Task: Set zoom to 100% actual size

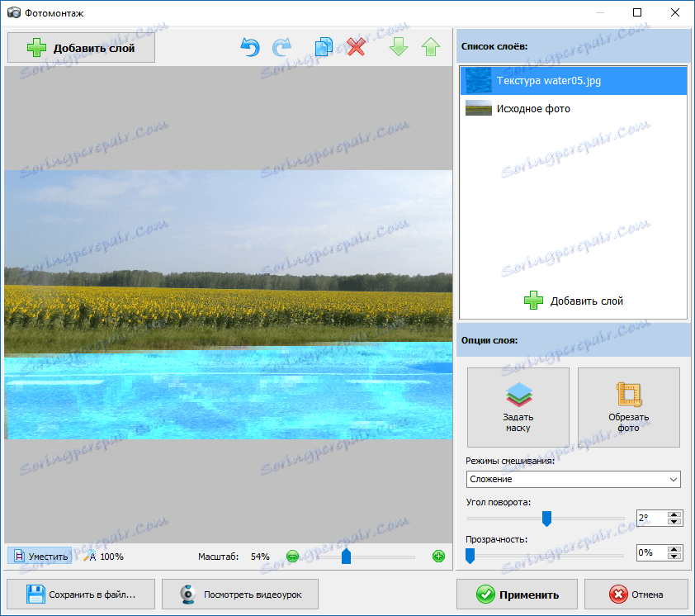Action: click(103, 556)
